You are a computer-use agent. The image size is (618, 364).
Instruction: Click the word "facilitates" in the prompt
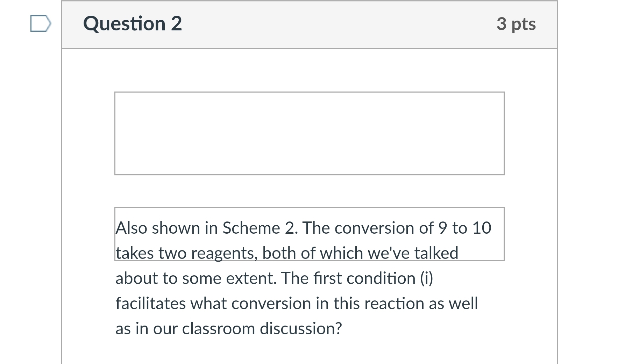pyautogui.click(x=150, y=304)
